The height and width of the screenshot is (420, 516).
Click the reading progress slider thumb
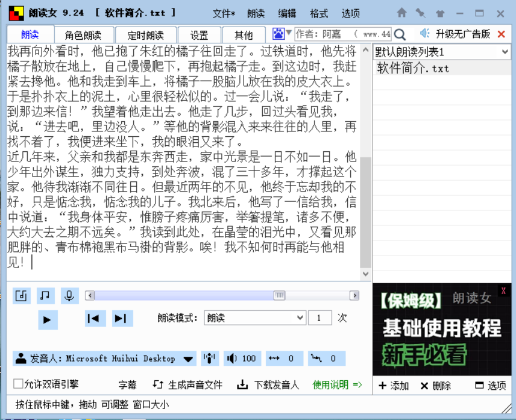coord(279,295)
